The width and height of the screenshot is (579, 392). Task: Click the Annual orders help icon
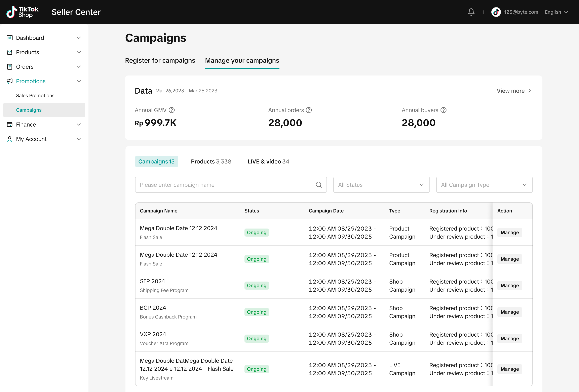tap(309, 110)
